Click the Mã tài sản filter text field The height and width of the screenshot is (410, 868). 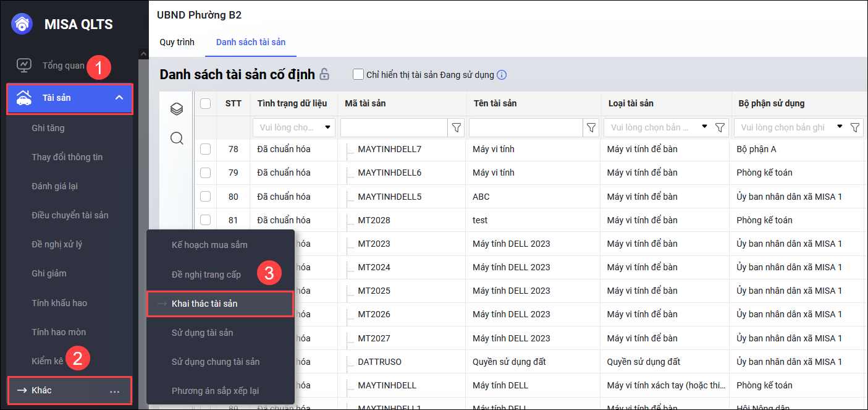tap(394, 128)
